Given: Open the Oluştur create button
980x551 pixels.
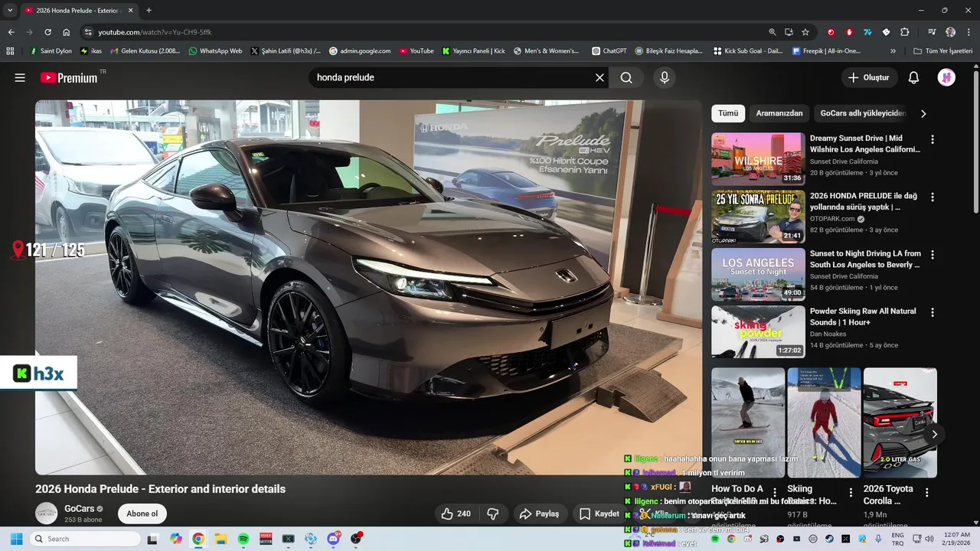Looking at the screenshot, I should pos(870,77).
